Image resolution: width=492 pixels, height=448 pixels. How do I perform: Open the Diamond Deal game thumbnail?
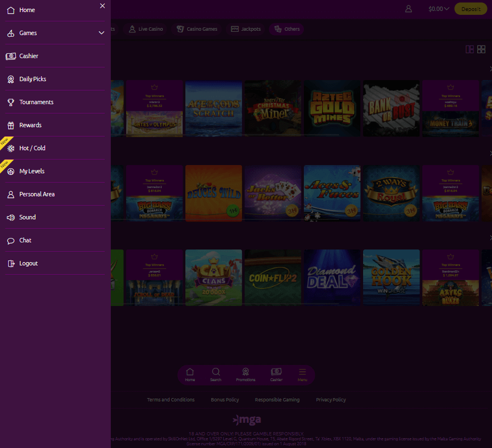click(x=332, y=277)
